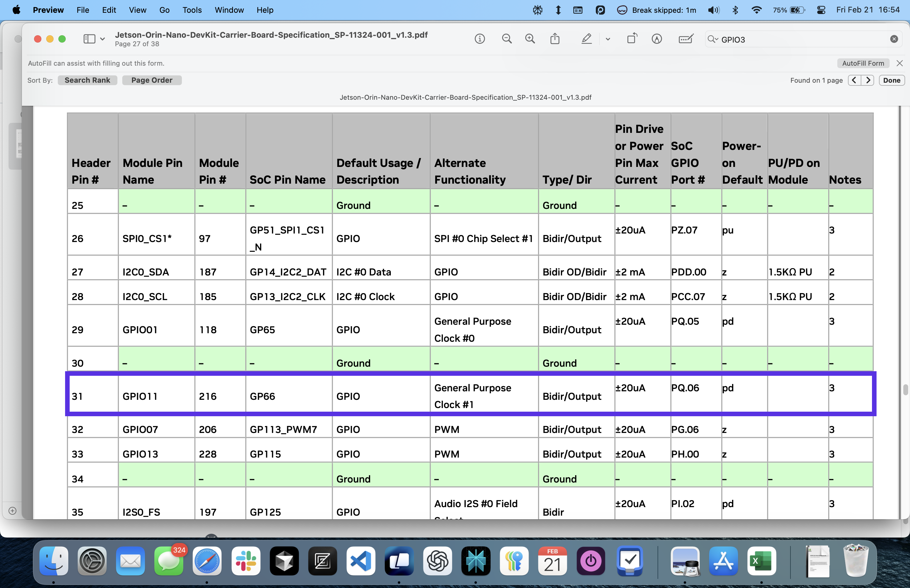This screenshot has width=910, height=588.
Task: Dismiss the AutoFill banner
Action: click(900, 63)
